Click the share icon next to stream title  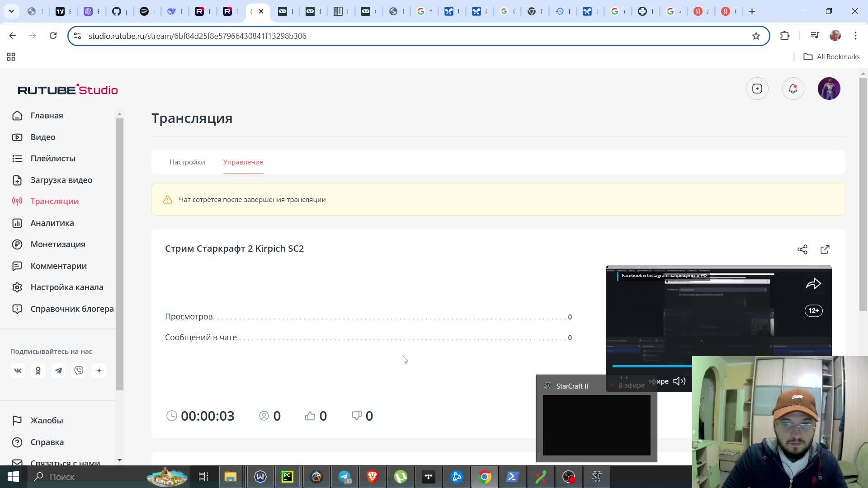(x=802, y=249)
